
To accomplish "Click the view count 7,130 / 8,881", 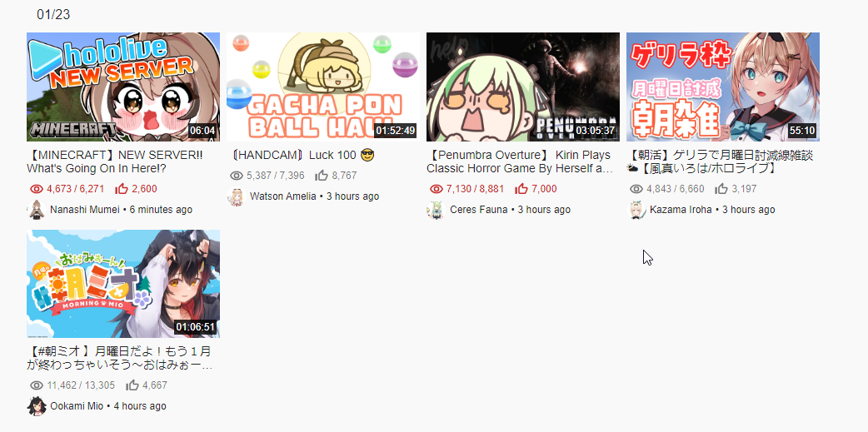I will [475, 189].
